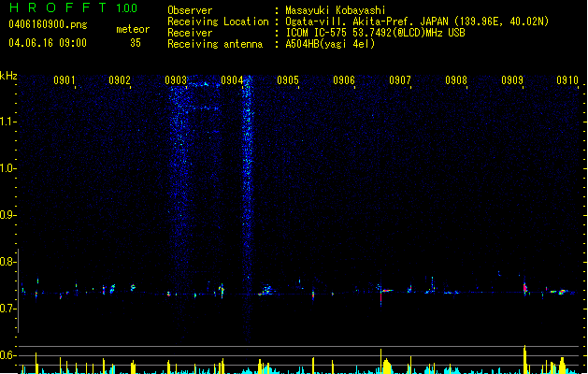Click the meteor count value 35
Image resolution: width=588 pixels, height=374 pixels.
[136, 43]
